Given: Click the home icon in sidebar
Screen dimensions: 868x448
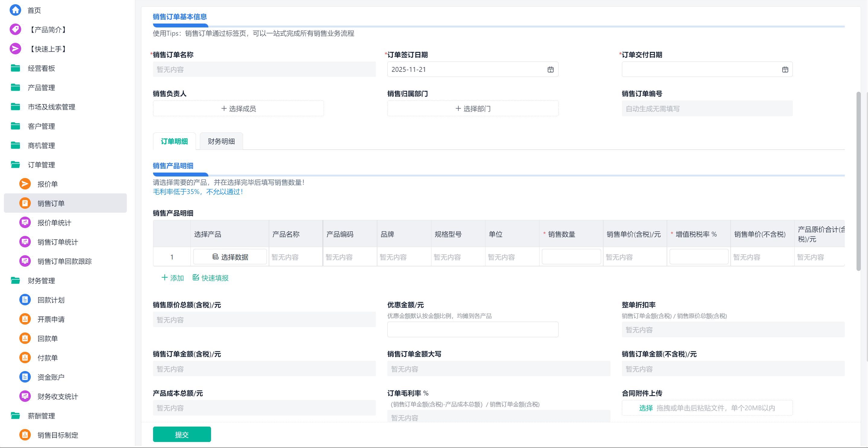Looking at the screenshot, I should click(15, 10).
